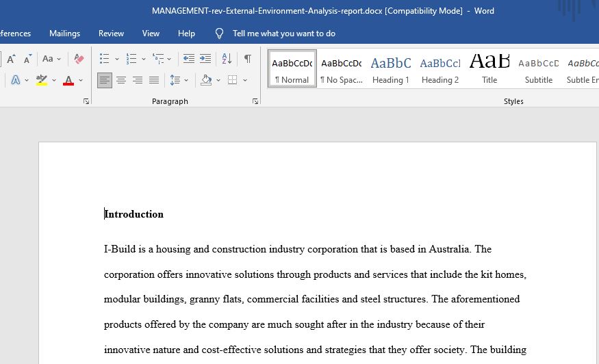Open multilevel list dropdown arrow

tap(169, 59)
